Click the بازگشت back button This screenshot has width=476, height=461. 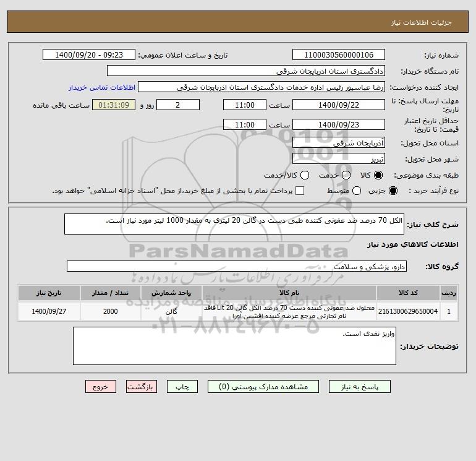142,387
